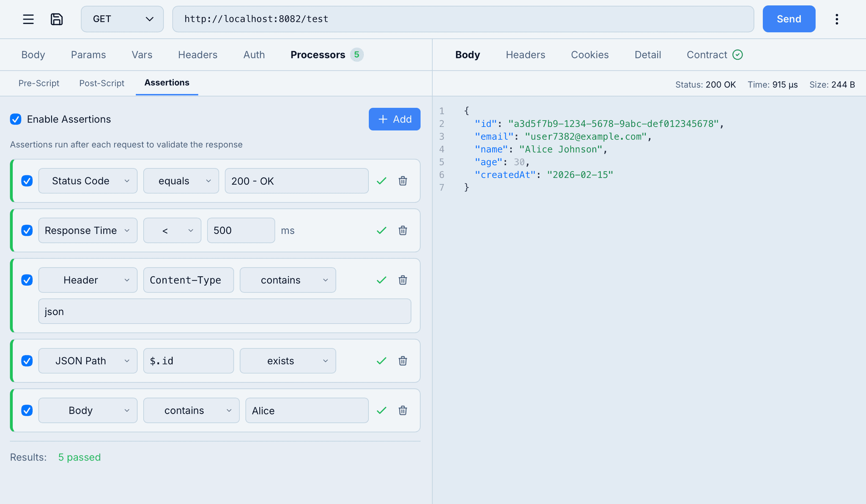Viewport: 866px width, 504px height.
Task: Open the equals operator dropdown
Action: pos(181,181)
